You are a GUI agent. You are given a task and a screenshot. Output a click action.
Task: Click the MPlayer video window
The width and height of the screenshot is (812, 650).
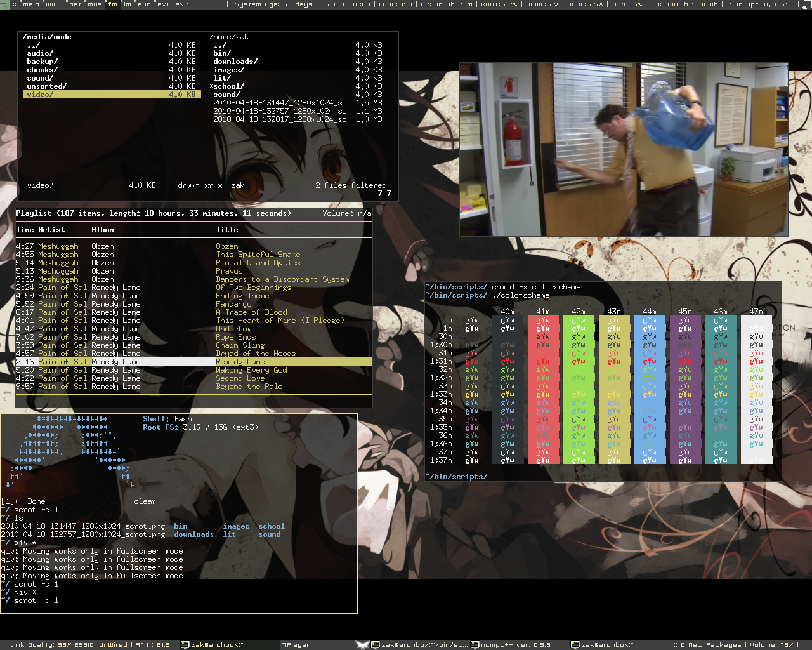(x=624, y=149)
